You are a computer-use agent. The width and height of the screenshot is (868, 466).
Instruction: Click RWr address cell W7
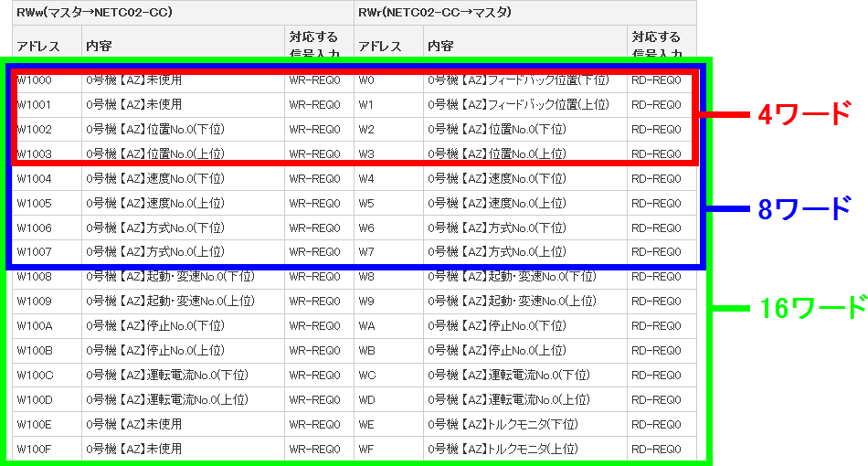[388, 252]
